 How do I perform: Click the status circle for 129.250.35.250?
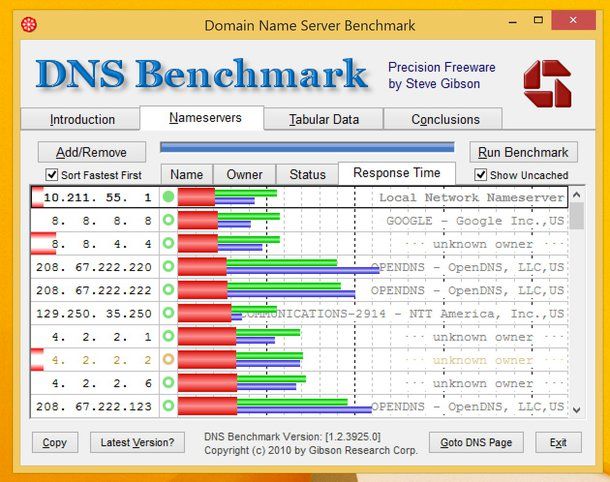coord(168,313)
